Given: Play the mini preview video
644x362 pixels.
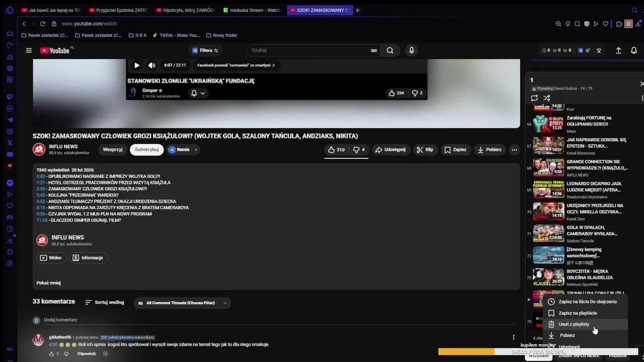Looking at the screenshot, I should tap(137, 65).
